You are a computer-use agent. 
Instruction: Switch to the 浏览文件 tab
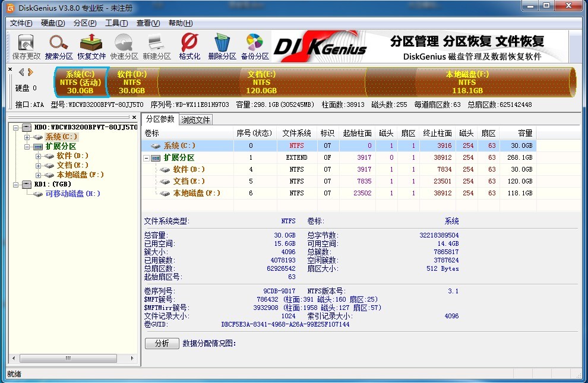pyautogui.click(x=195, y=120)
